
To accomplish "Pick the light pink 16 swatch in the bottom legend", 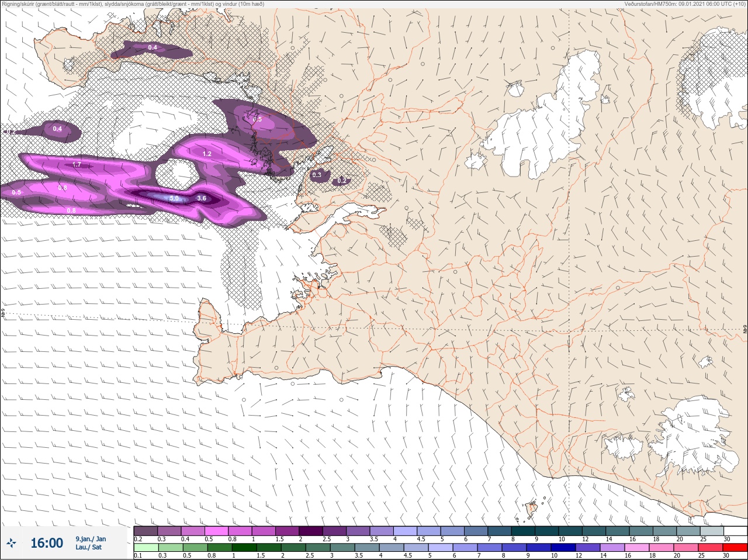I will [x=637, y=548].
